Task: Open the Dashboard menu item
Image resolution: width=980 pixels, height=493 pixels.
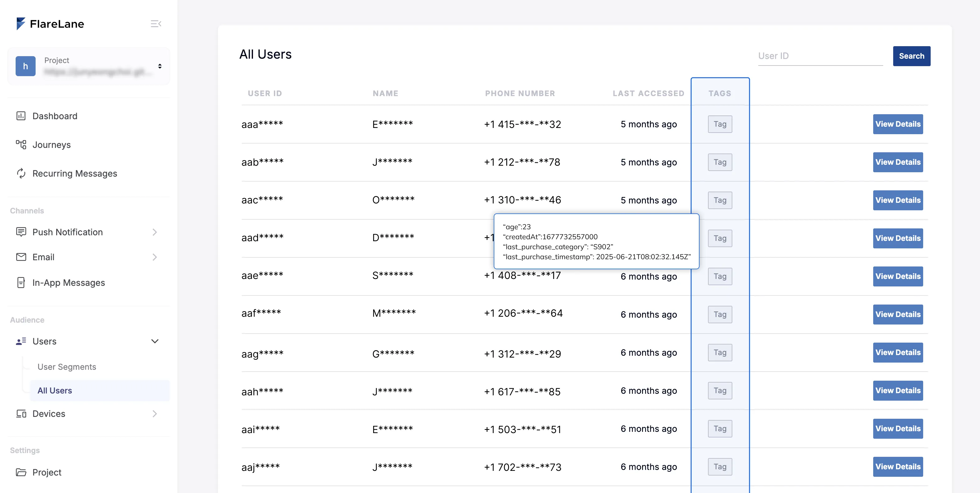Action: [55, 116]
